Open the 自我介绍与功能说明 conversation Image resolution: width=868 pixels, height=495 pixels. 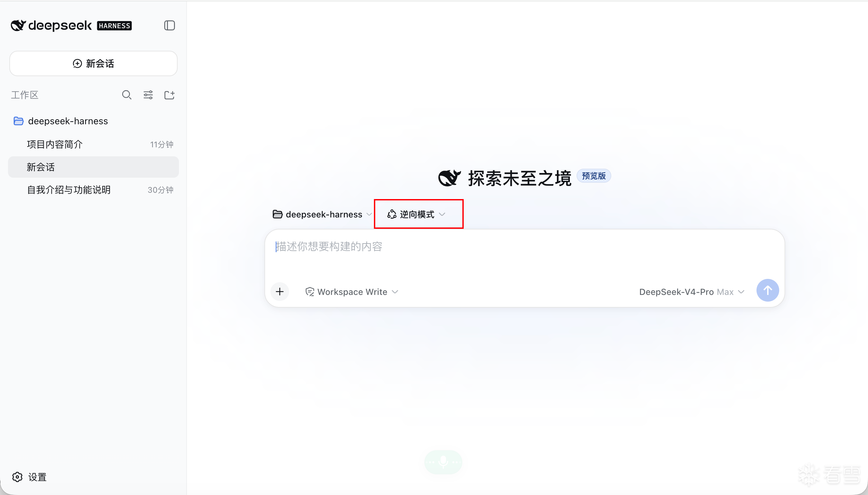click(93, 190)
